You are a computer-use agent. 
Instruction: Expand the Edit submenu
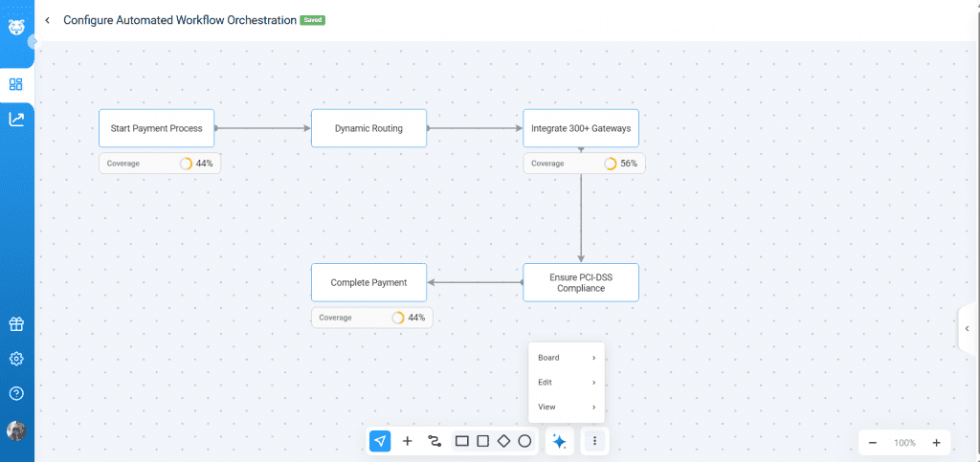(567, 383)
